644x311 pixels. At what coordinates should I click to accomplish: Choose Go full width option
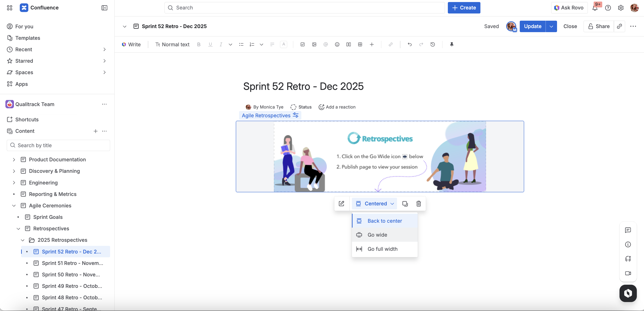click(x=382, y=249)
